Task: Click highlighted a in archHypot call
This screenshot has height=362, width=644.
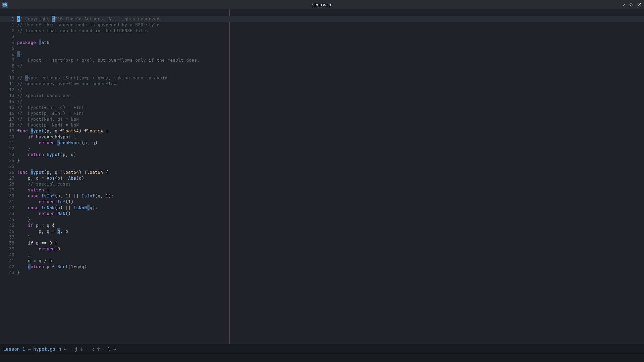Action: (x=59, y=143)
